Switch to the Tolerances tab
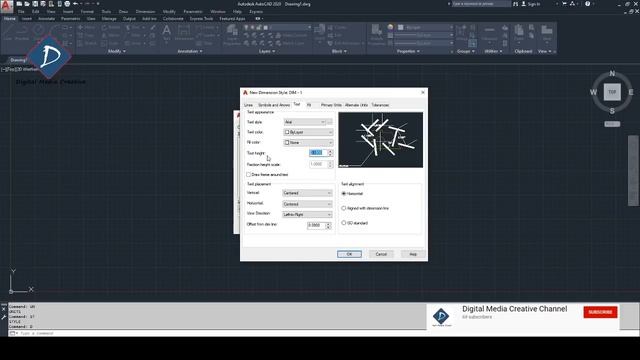This screenshot has height=360, width=640. point(380,105)
